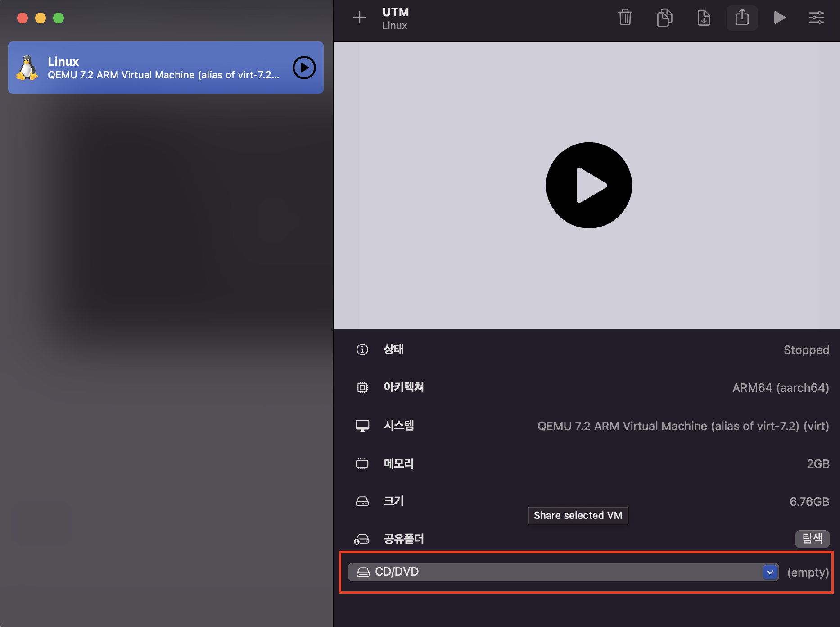Screen dimensions: 840x627
Task: Click the 공유폴더 shared drive icon
Action: [361, 539]
